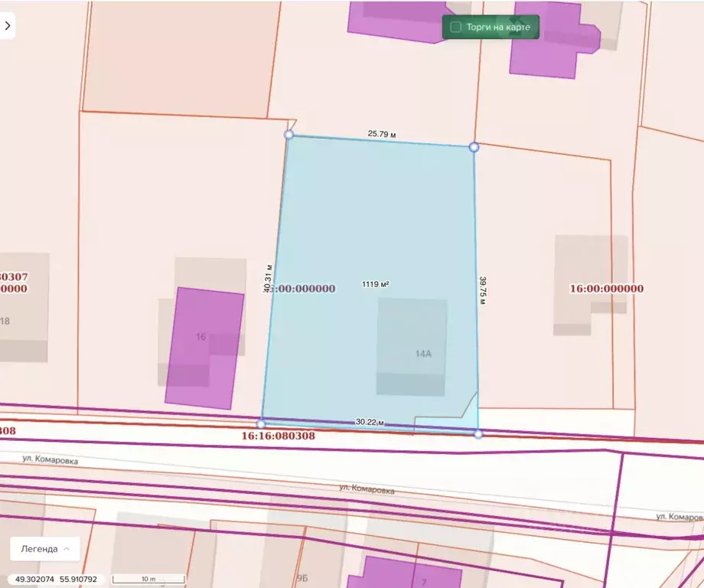Click the 25.79 м edge measurement
704x588 pixels.
[x=382, y=134]
